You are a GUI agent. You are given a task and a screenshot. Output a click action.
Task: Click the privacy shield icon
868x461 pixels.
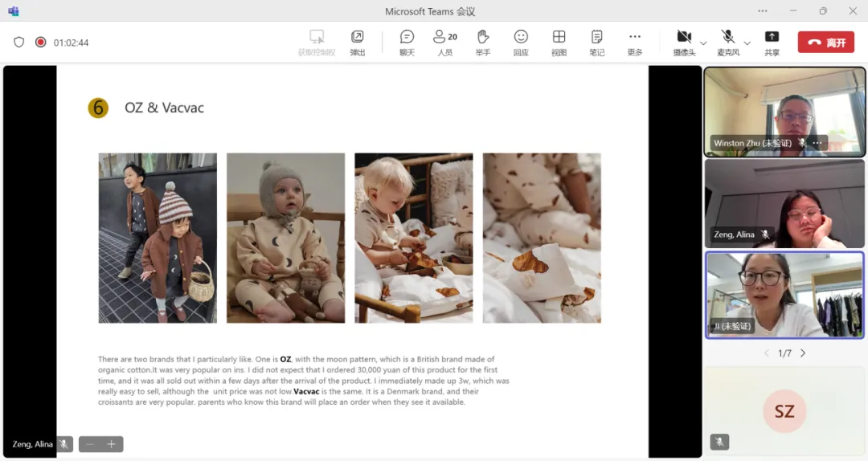[18, 42]
